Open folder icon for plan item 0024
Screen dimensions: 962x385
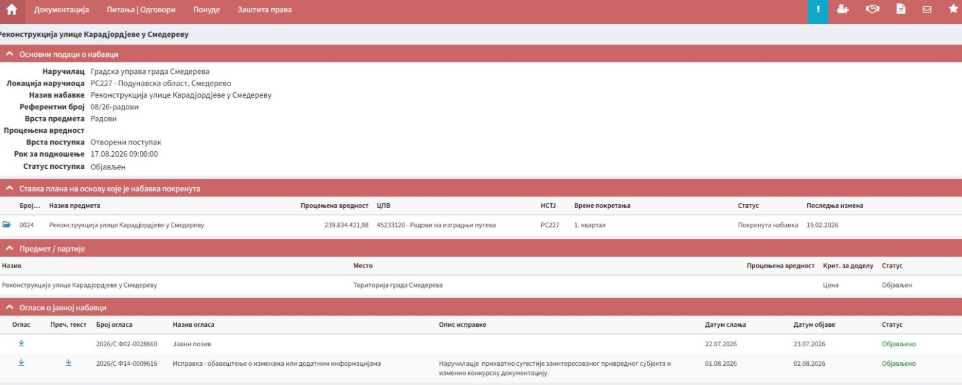point(6,225)
